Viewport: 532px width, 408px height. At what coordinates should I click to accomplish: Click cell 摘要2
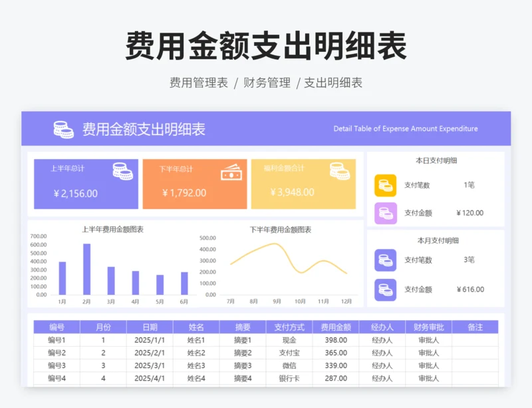coord(243,353)
